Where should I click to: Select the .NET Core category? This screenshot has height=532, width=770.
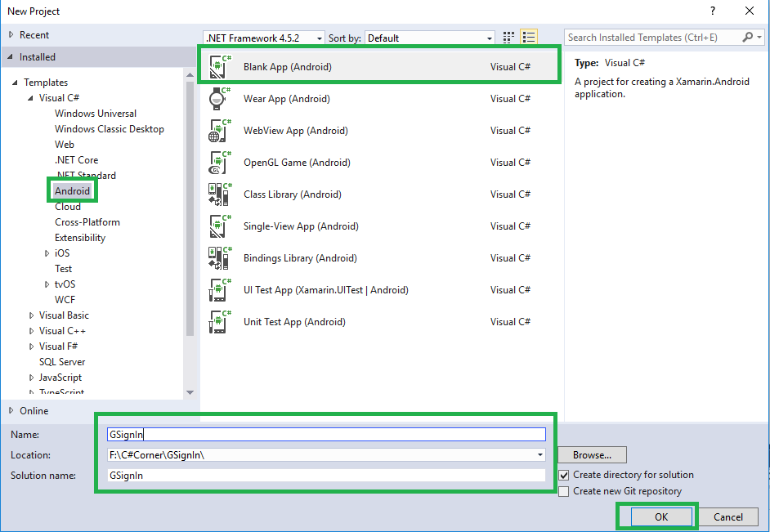coord(76,160)
